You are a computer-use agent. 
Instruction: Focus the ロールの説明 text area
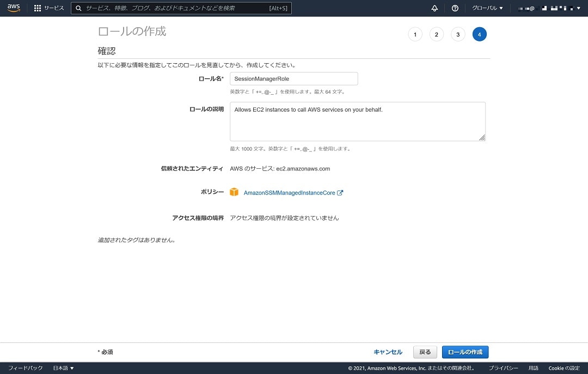(x=357, y=121)
